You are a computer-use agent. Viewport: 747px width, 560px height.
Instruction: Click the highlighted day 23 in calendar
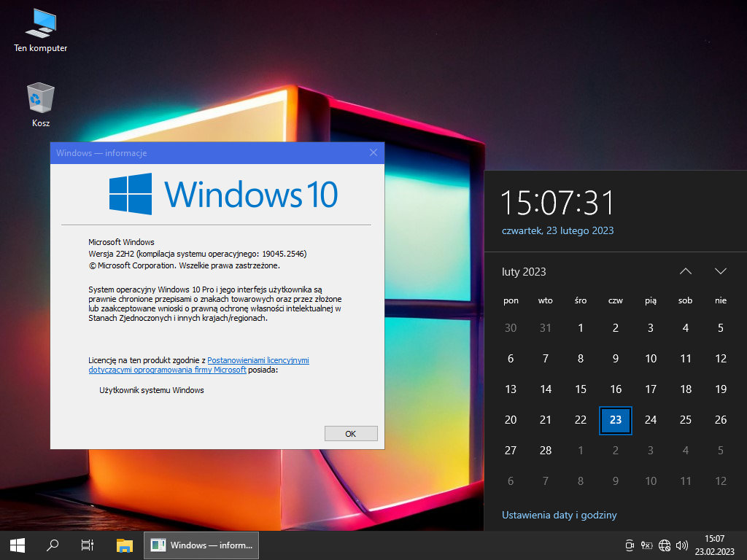pyautogui.click(x=615, y=420)
